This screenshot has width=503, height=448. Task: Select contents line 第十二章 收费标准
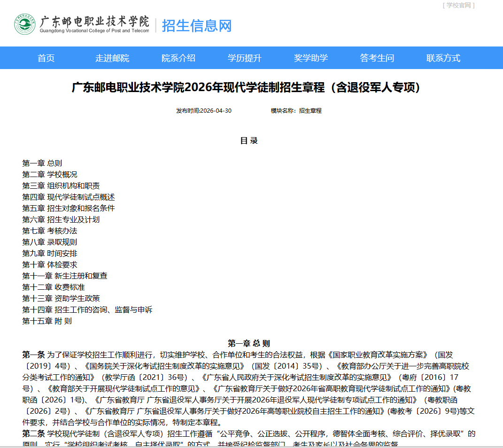pyautogui.click(x=54, y=287)
